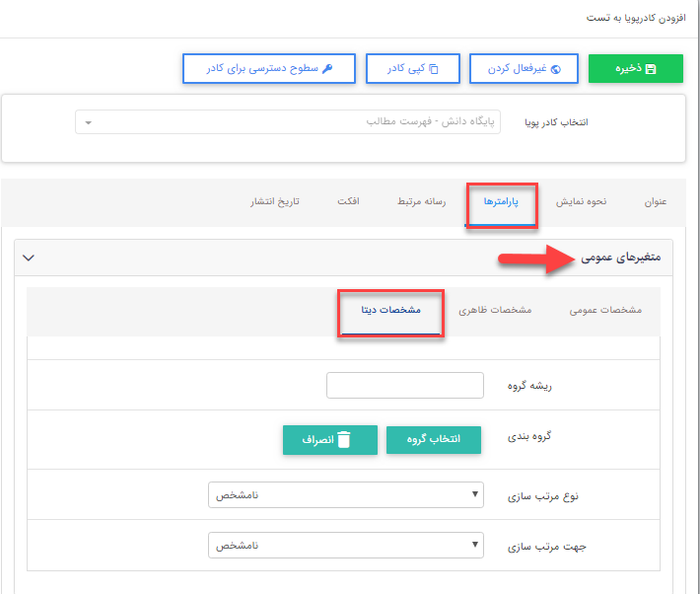This screenshot has height=594, width=700.
Task: Click the trash icon in انصراف button
Action: [x=344, y=439]
